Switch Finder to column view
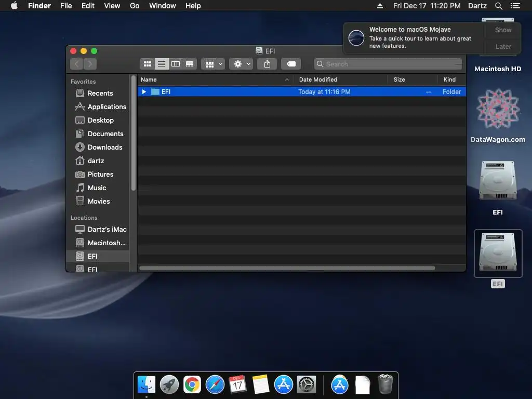This screenshot has width=532, height=399. pos(176,64)
